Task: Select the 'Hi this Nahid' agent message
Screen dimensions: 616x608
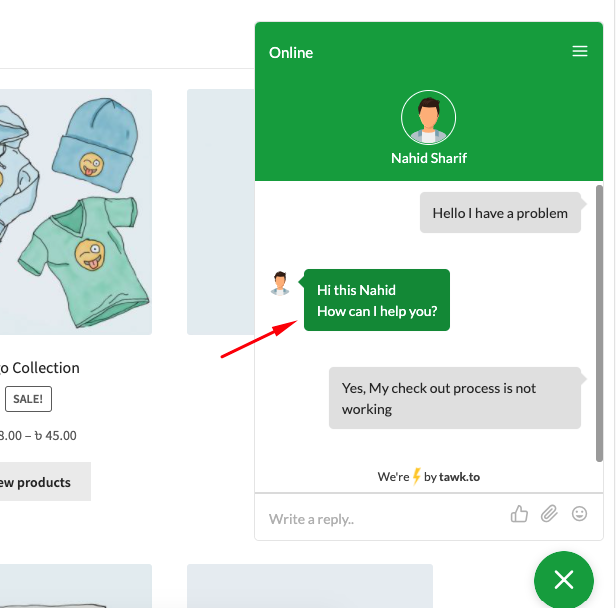Action: (x=377, y=300)
